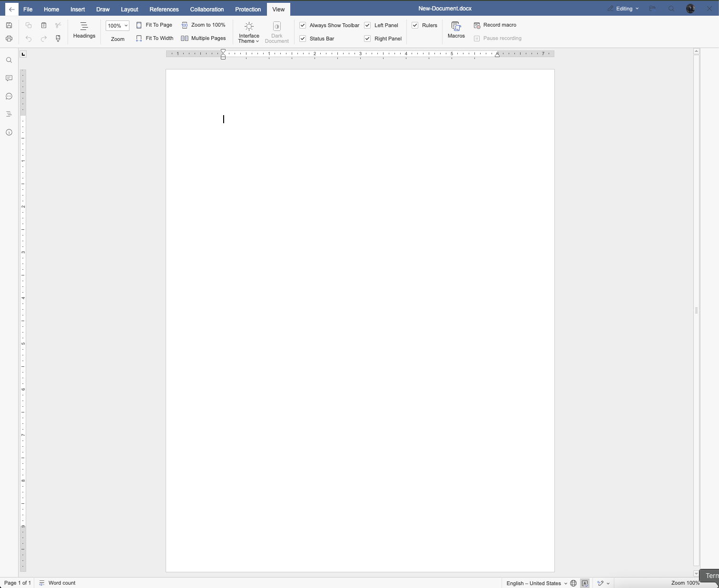
Task: Open the Headings navigation panel
Action: point(84,30)
